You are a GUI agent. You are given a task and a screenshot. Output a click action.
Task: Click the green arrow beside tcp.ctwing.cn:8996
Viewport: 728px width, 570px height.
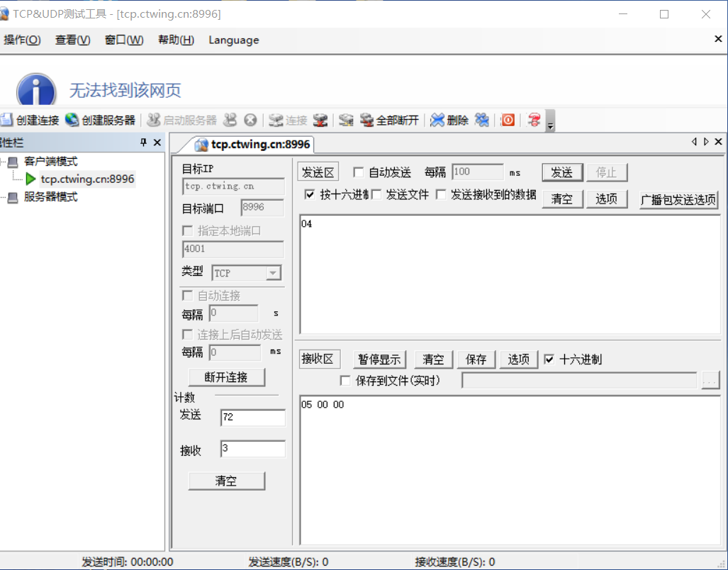click(x=32, y=179)
